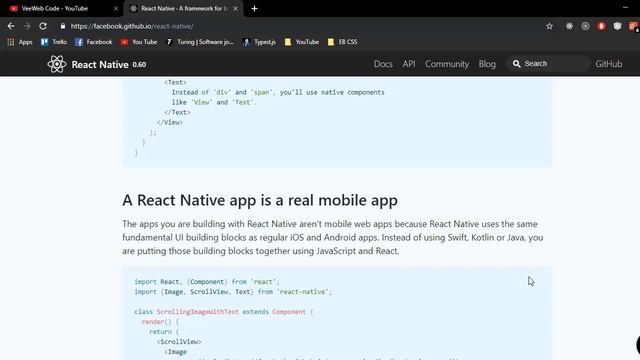Open the Facebook bookmark
Viewport: 640px width, 360px height.
click(93, 42)
